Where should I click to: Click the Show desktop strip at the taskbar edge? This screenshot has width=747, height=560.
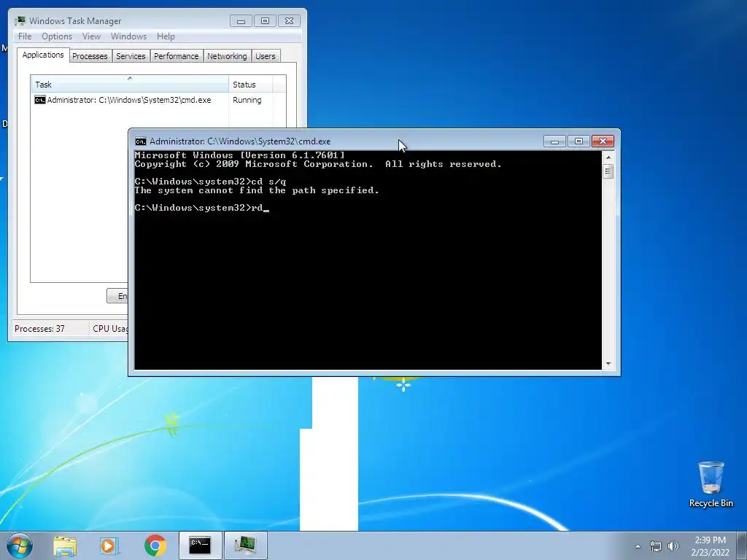743,545
